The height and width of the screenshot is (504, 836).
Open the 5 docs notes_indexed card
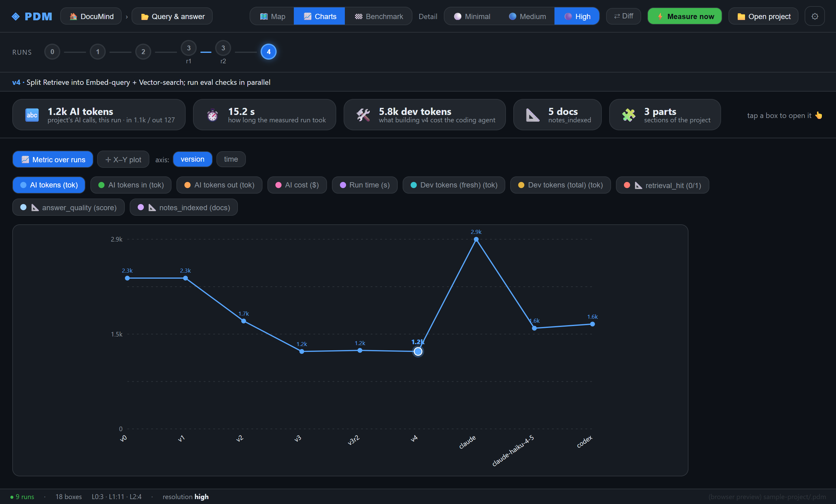(557, 115)
